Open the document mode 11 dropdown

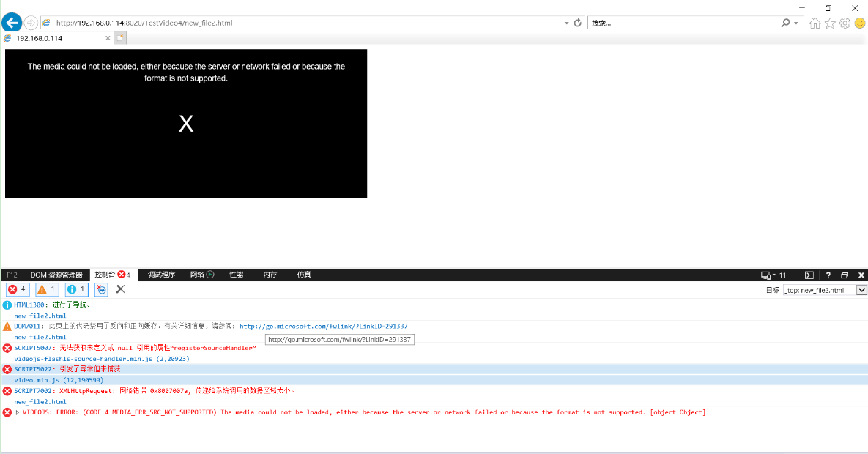pos(774,275)
